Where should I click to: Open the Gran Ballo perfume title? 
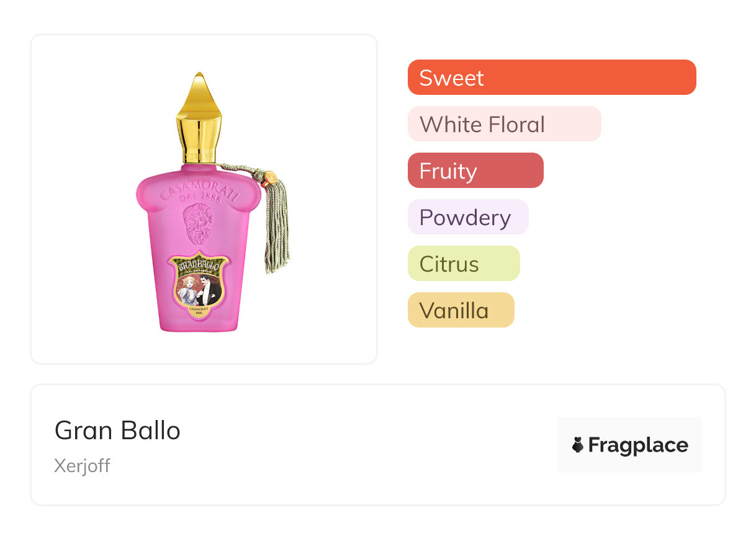(x=117, y=431)
